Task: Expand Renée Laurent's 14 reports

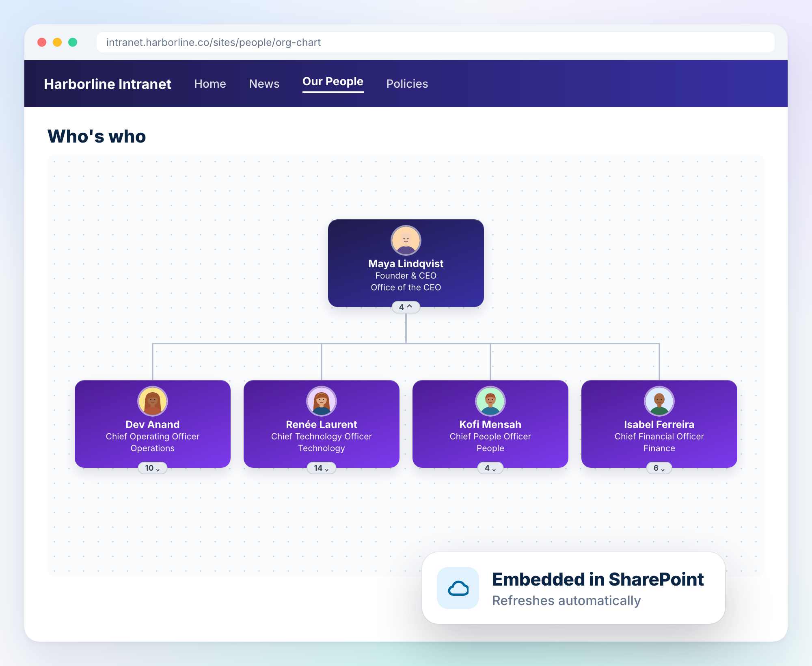Action: [x=322, y=468]
